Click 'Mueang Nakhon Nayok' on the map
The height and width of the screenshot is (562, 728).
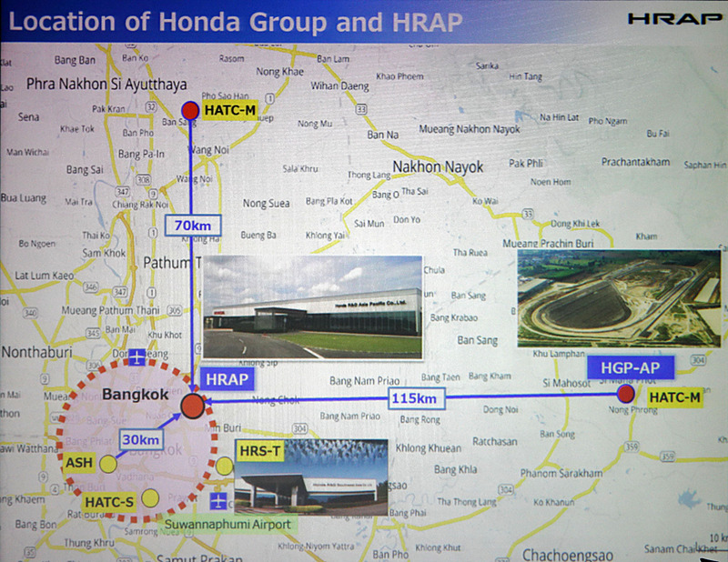pyautogui.click(x=470, y=129)
